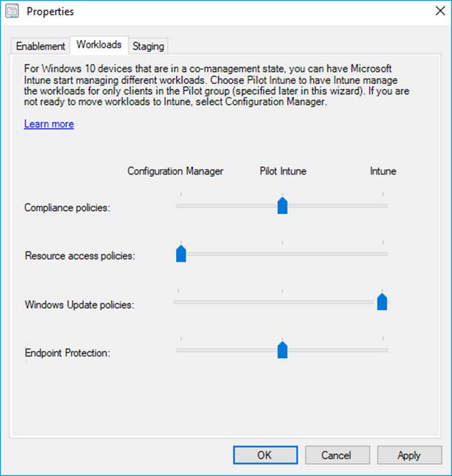Image resolution: width=452 pixels, height=476 pixels.
Task: Set Resource access policies slider to Intune
Action: [382, 254]
